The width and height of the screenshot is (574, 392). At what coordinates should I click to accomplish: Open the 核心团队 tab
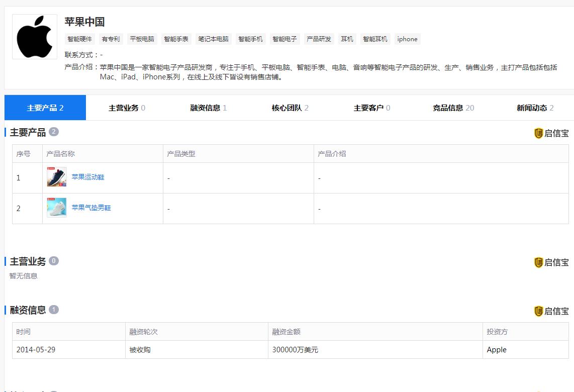(290, 108)
